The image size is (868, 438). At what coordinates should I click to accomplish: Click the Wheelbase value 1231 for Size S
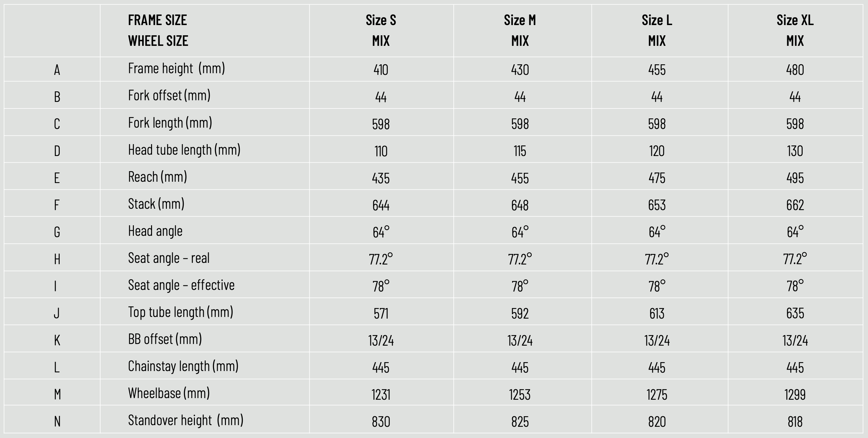pyautogui.click(x=381, y=394)
